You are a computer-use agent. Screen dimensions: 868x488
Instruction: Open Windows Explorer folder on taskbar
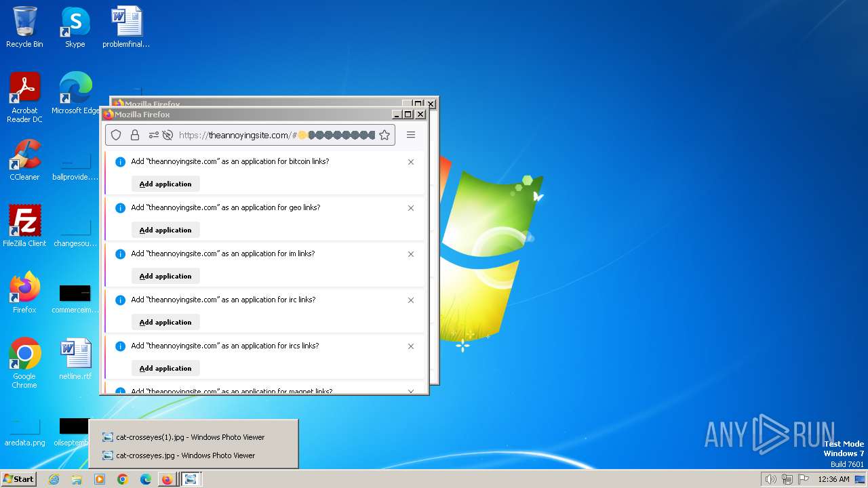(77, 479)
